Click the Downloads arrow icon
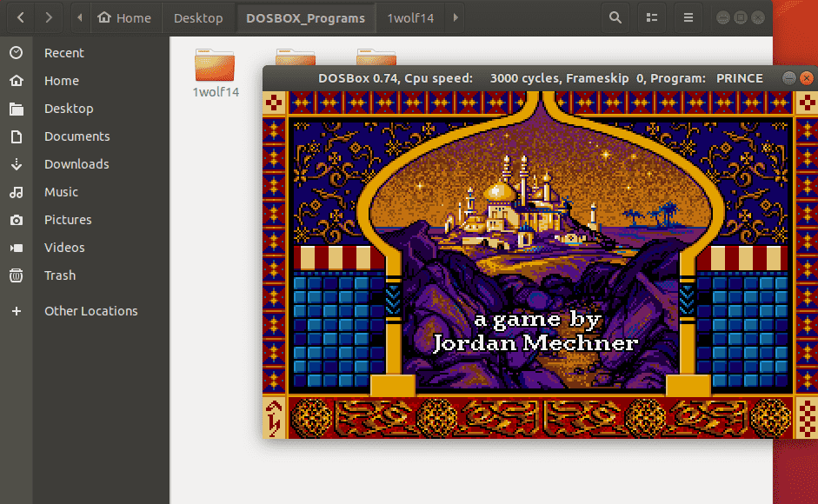The image size is (818, 504). point(17,164)
